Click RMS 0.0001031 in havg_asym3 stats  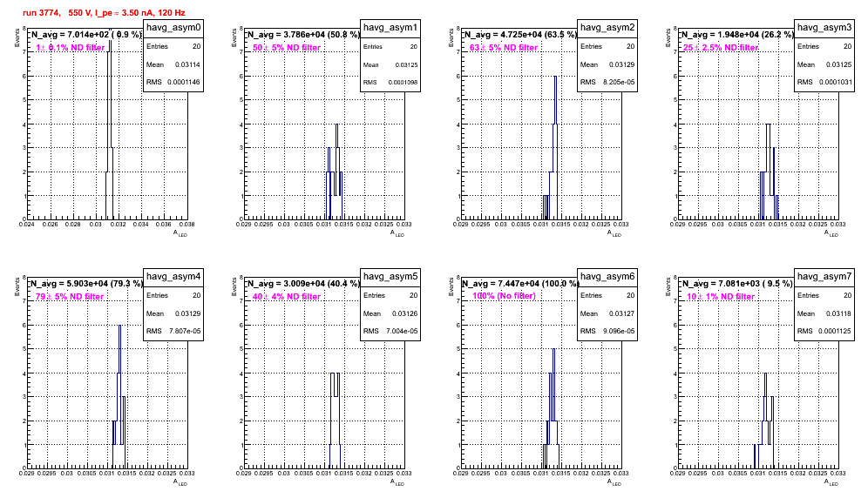824,82
